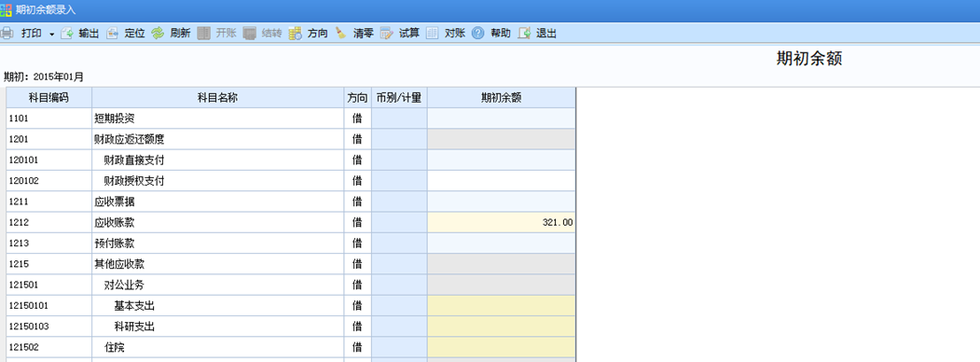
Task: Click the 帮助 toolbar label
Action: click(501, 34)
